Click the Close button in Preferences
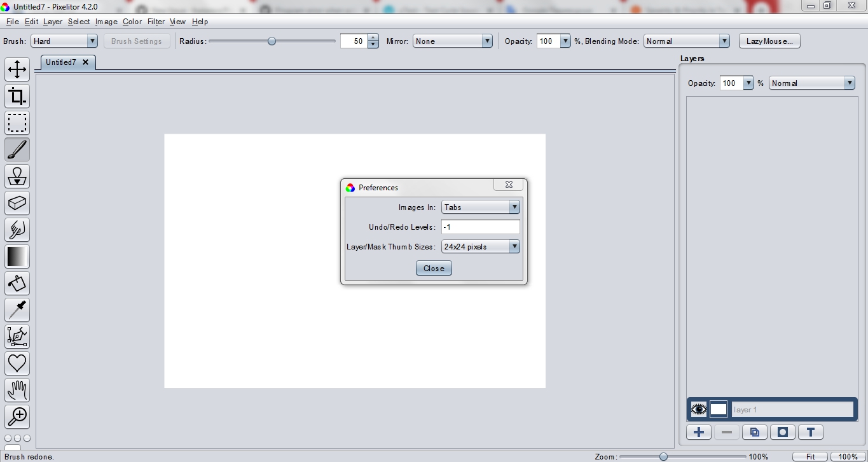Screen dimensions: 868x462 pyautogui.click(x=434, y=268)
